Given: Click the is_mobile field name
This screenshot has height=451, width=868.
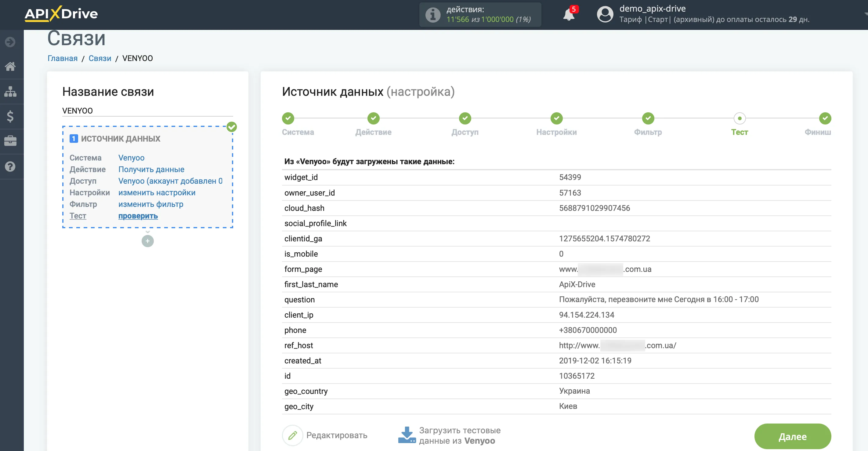Looking at the screenshot, I should pos(301,254).
